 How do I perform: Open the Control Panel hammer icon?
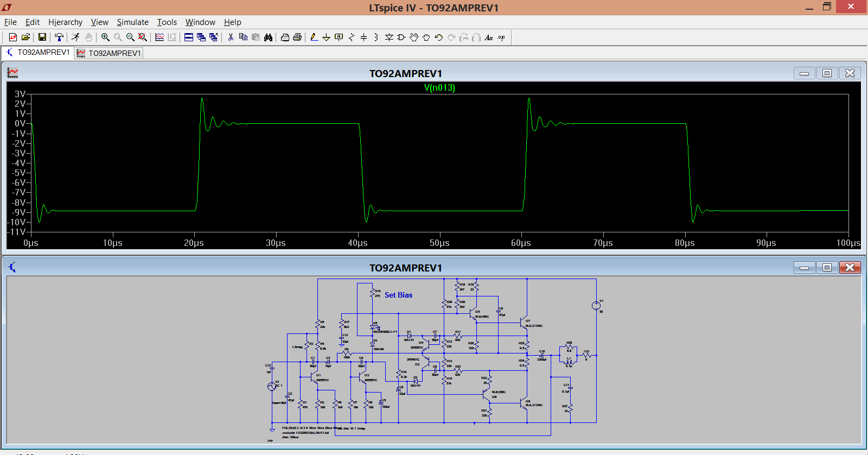[x=59, y=37]
